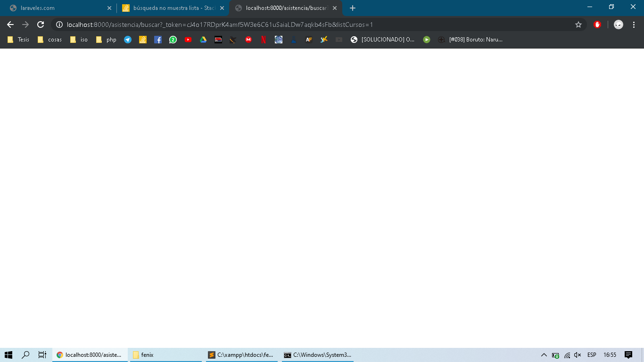This screenshot has width=644, height=362.
Task: Open the Google Drive bookmark
Action: (203, 40)
